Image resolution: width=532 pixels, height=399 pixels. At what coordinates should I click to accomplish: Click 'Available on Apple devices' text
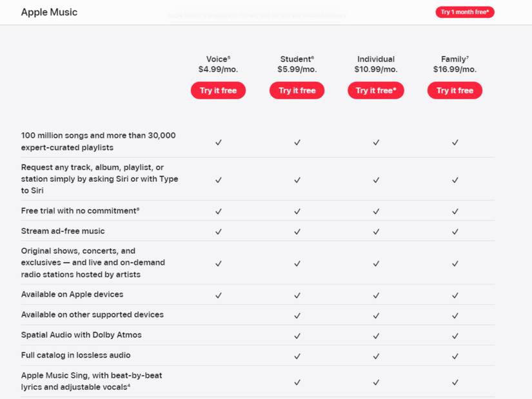[72, 295]
